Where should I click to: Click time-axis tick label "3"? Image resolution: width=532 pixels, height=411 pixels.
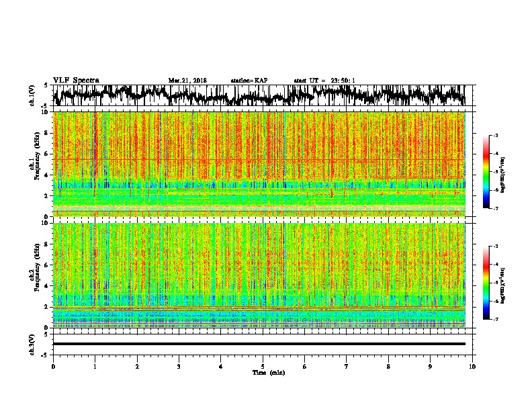tap(179, 367)
